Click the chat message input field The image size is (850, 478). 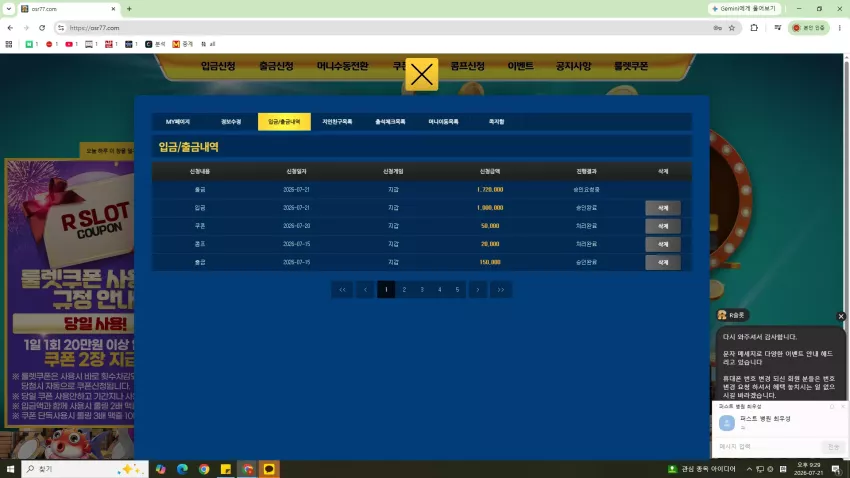pos(769,447)
